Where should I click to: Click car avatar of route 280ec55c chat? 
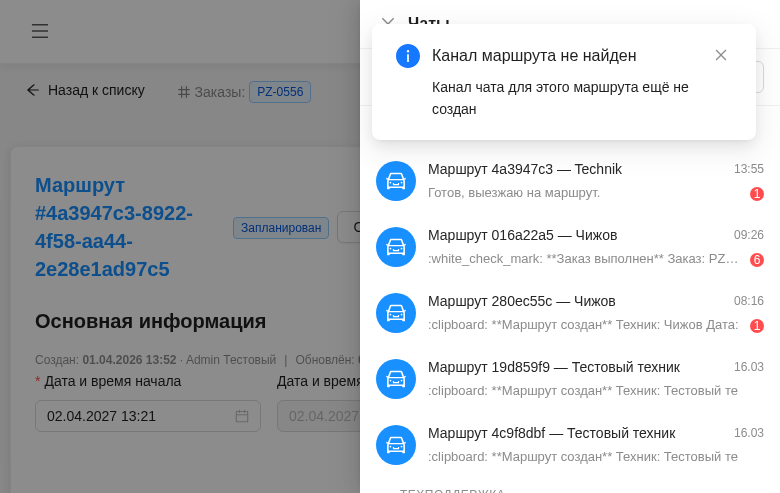(396, 313)
